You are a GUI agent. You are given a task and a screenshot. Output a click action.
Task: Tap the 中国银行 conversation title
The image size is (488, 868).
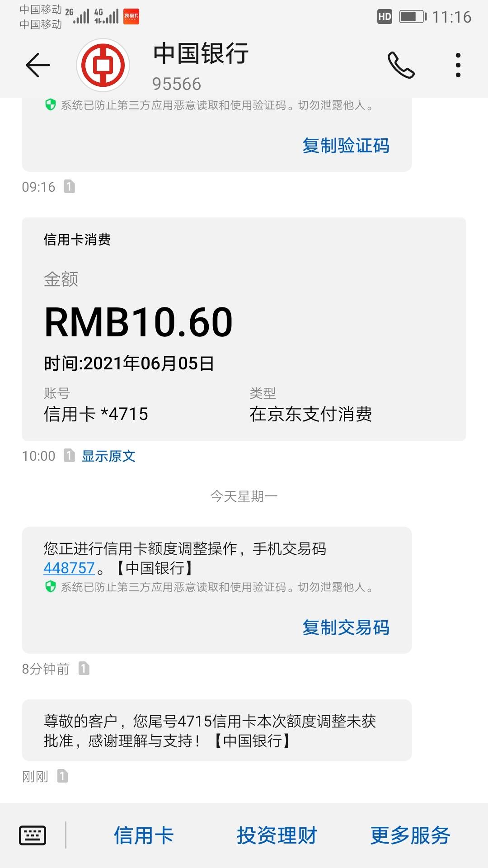click(201, 53)
